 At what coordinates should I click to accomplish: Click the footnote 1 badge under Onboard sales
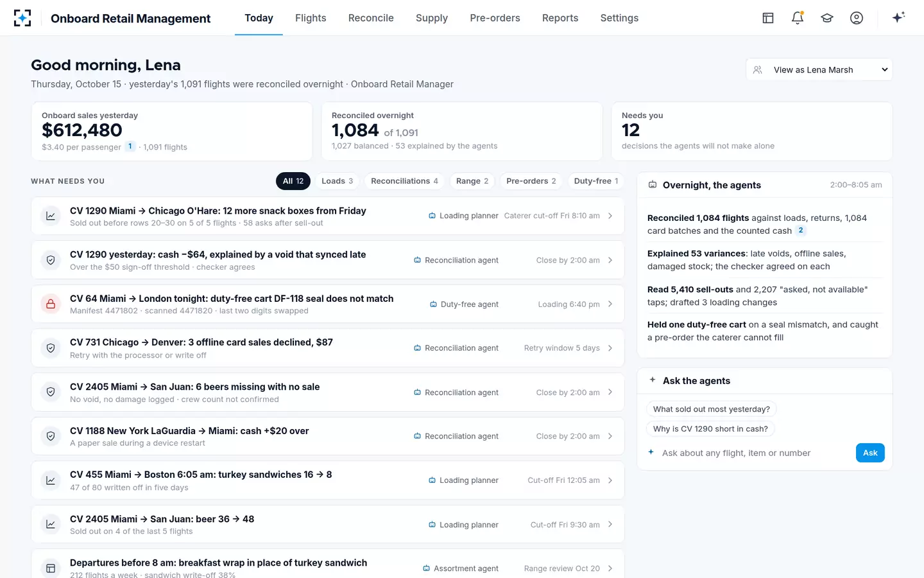coord(130,146)
